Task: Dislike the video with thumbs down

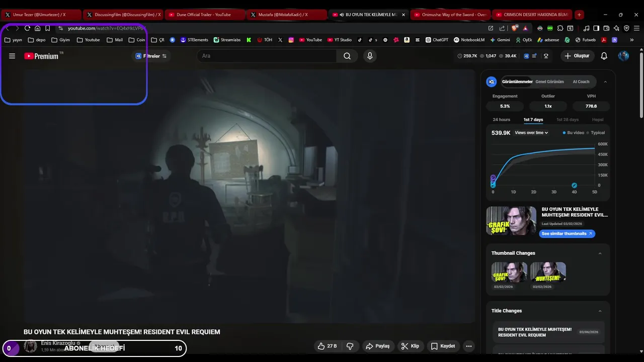Action: point(350,346)
